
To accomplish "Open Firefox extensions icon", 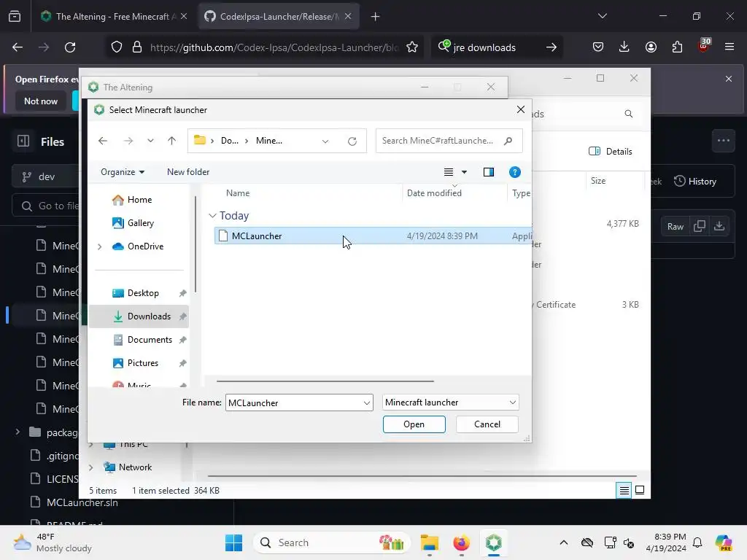I will (677, 47).
